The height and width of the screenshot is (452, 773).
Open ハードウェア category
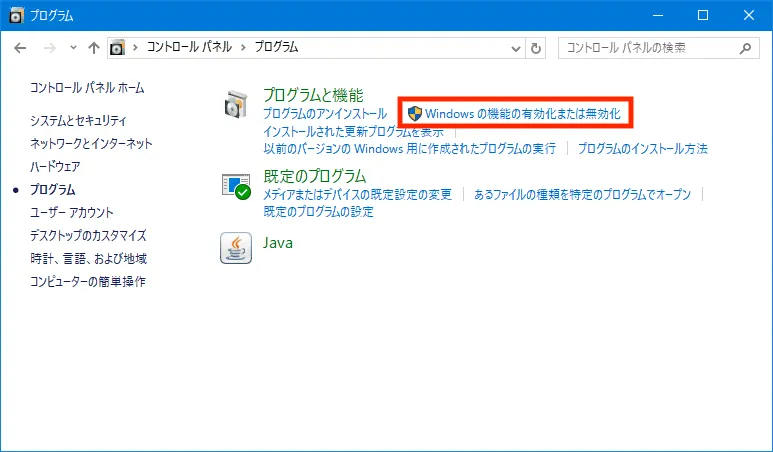click(55, 167)
